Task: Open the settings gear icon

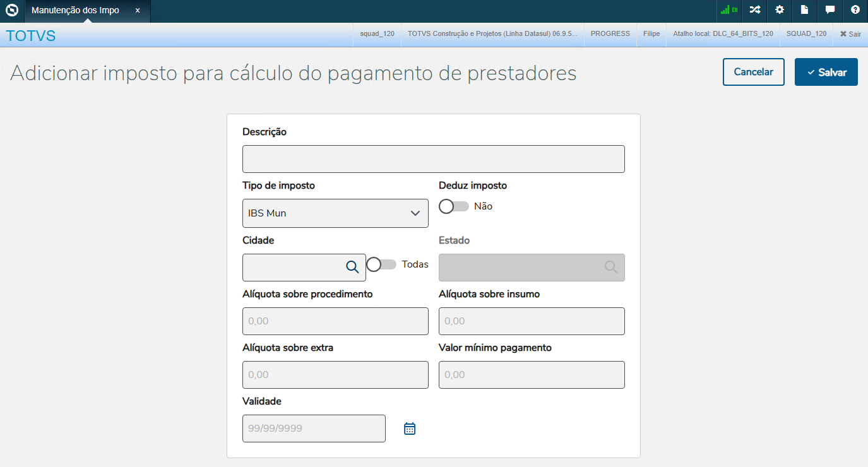Action: (x=780, y=10)
